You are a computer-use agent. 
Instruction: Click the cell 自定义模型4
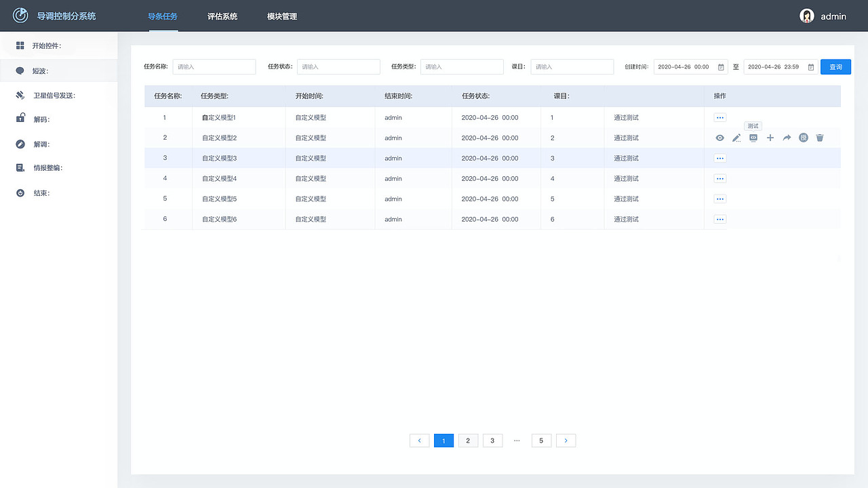[219, 178]
